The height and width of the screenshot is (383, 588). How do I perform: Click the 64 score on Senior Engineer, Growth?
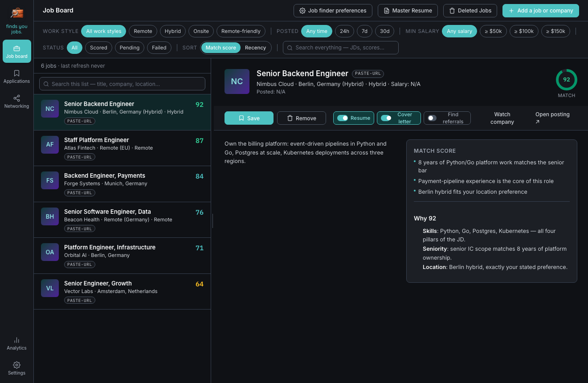click(x=200, y=284)
